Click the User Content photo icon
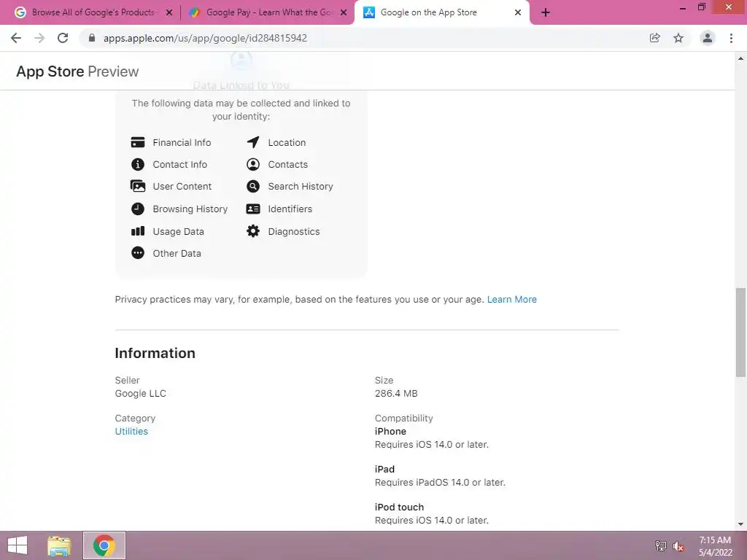The width and height of the screenshot is (747, 560). tap(138, 186)
